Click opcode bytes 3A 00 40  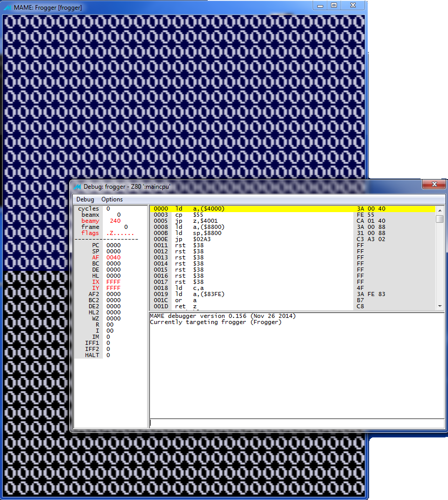click(371, 209)
